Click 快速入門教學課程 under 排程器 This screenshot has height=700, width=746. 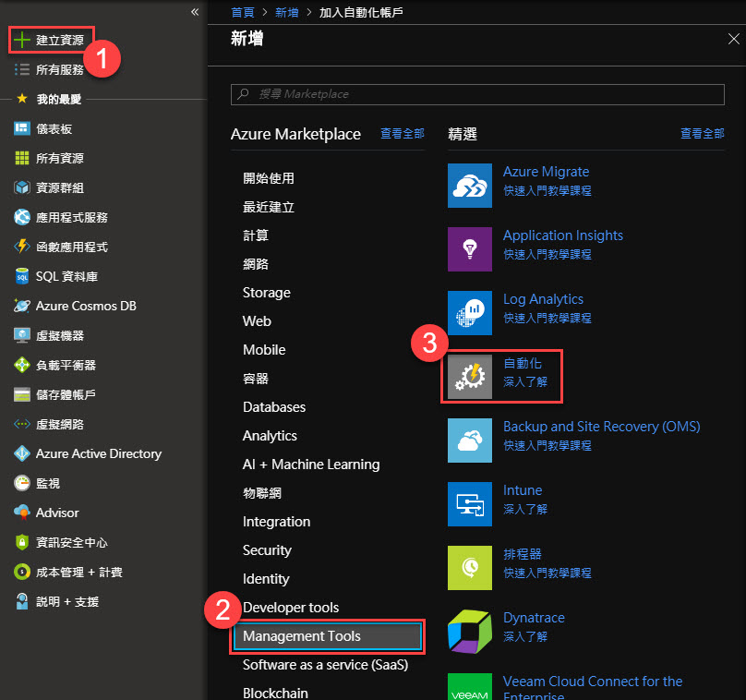click(x=547, y=573)
